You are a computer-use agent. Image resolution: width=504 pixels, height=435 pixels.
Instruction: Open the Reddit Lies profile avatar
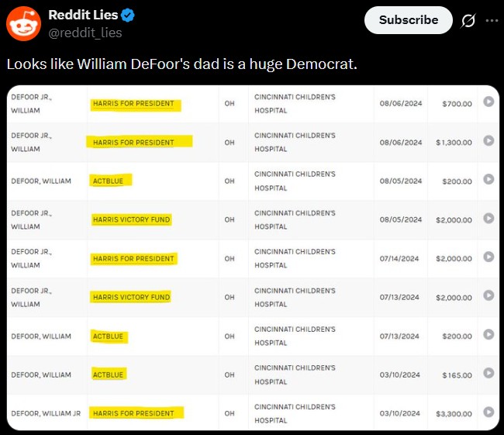click(24, 24)
